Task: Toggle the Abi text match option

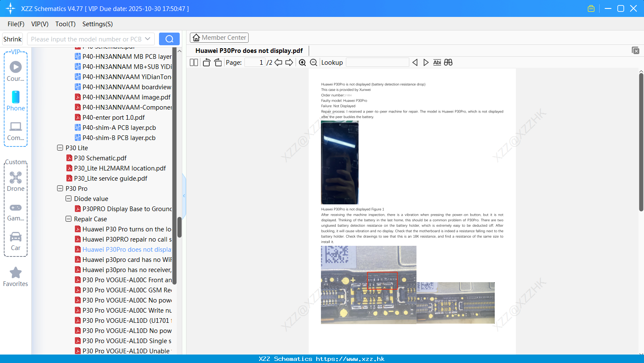Action: [x=437, y=62]
